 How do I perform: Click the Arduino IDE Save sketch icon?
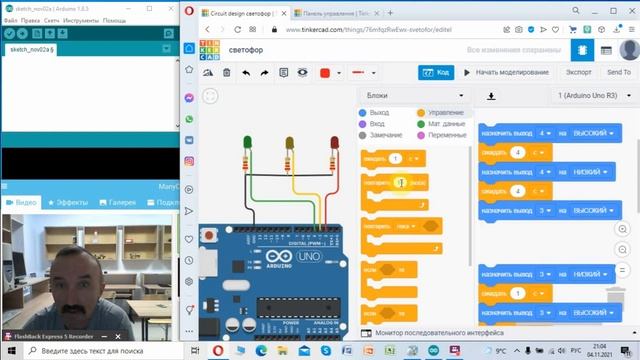click(x=62, y=33)
